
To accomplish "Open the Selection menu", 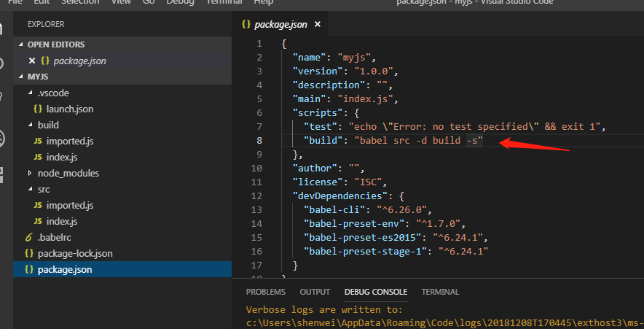I will (x=80, y=2).
